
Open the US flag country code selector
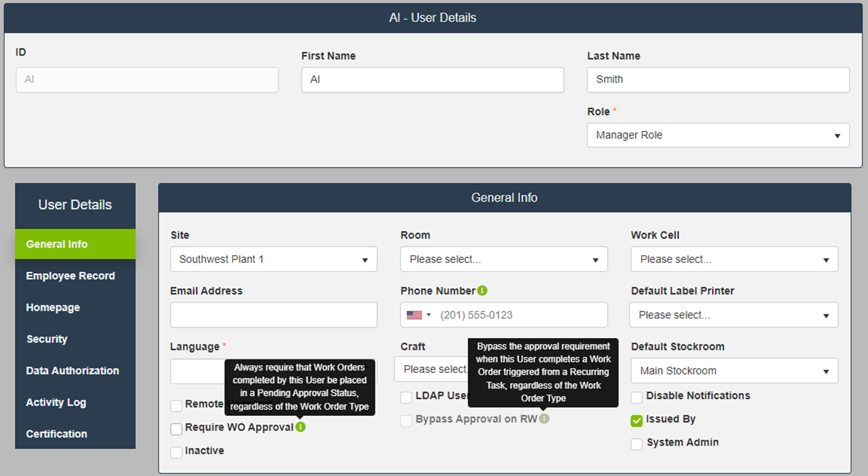419,315
